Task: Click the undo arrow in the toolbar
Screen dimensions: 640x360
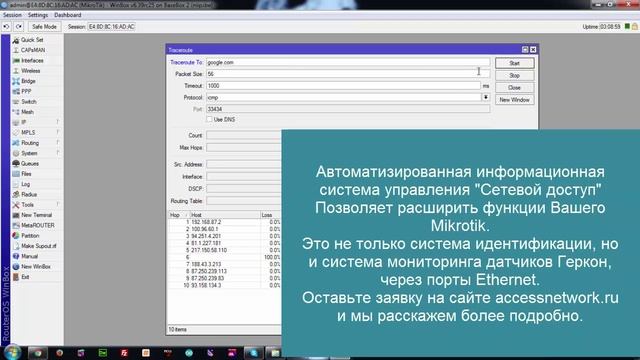Action: click(x=7, y=27)
